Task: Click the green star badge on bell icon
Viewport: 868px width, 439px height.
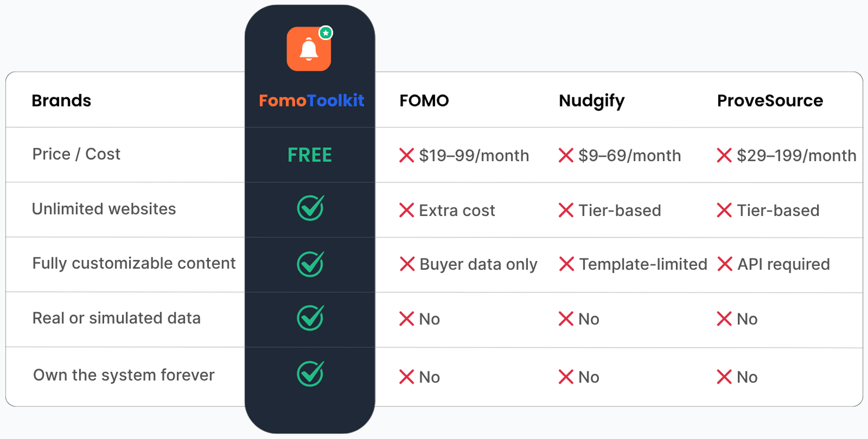Action: 326,34
